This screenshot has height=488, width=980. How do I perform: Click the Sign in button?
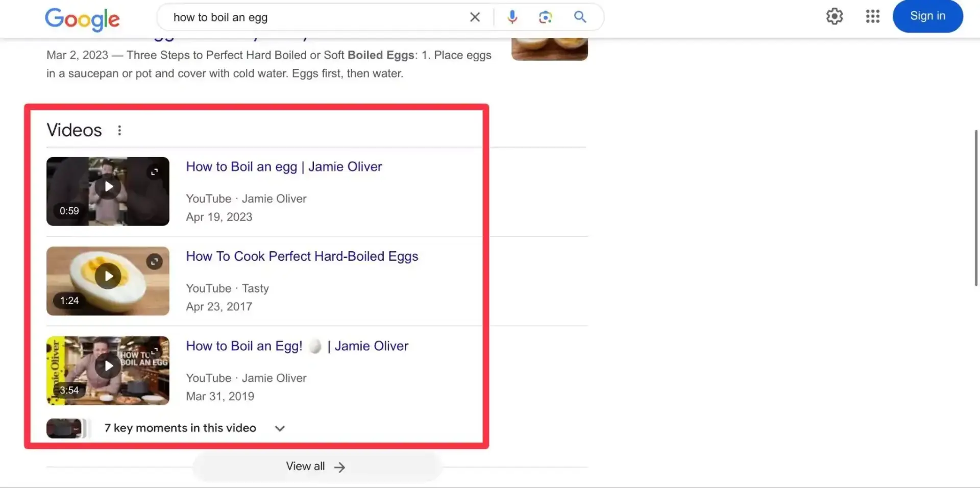(x=927, y=16)
